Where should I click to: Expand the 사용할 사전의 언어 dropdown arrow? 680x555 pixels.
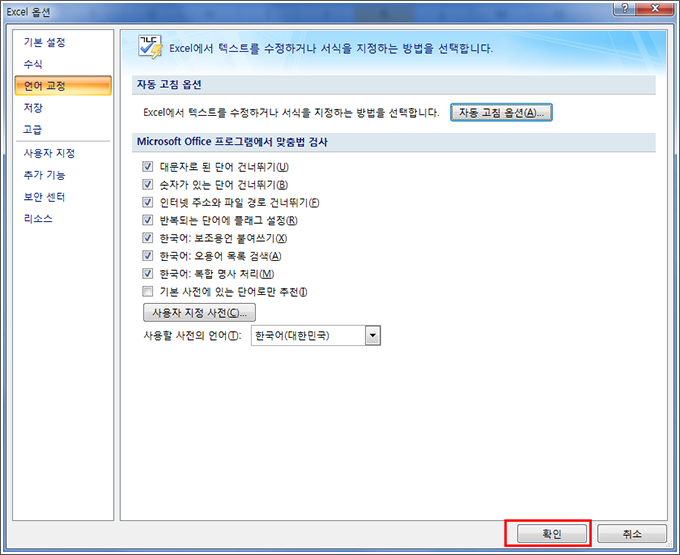[x=373, y=336]
